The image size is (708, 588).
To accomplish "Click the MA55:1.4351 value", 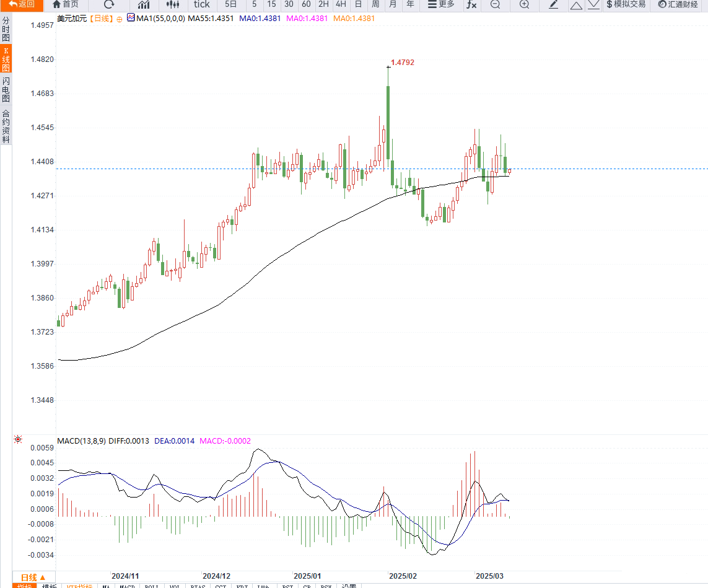I will tap(211, 19).
